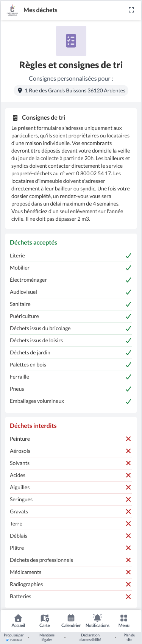Click the Batteries forbidden item row

(x=71, y=597)
